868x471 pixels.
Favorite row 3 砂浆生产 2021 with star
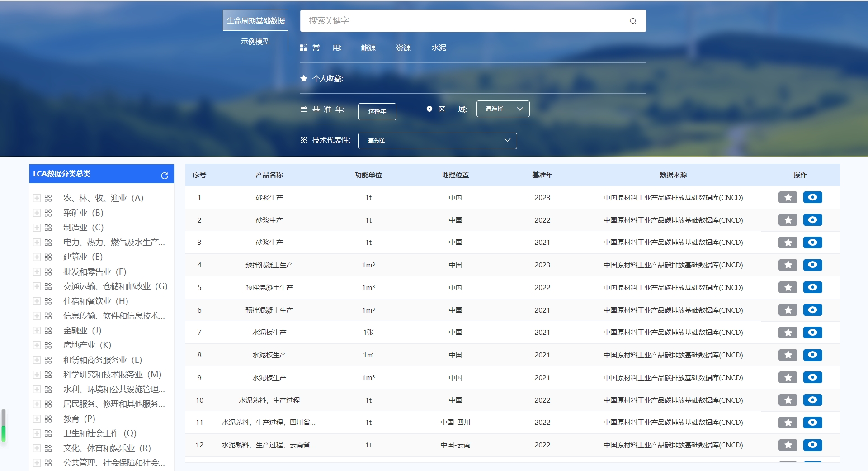click(788, 243)
